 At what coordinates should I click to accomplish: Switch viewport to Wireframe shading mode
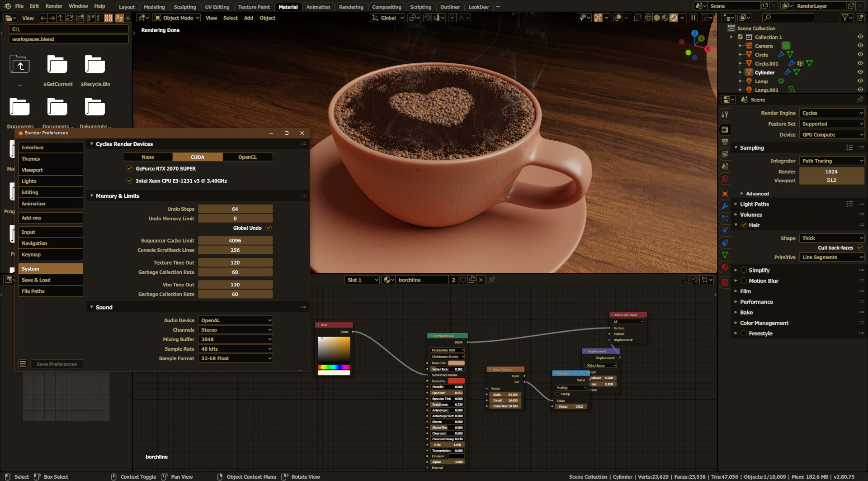click(x=648, y=18)
